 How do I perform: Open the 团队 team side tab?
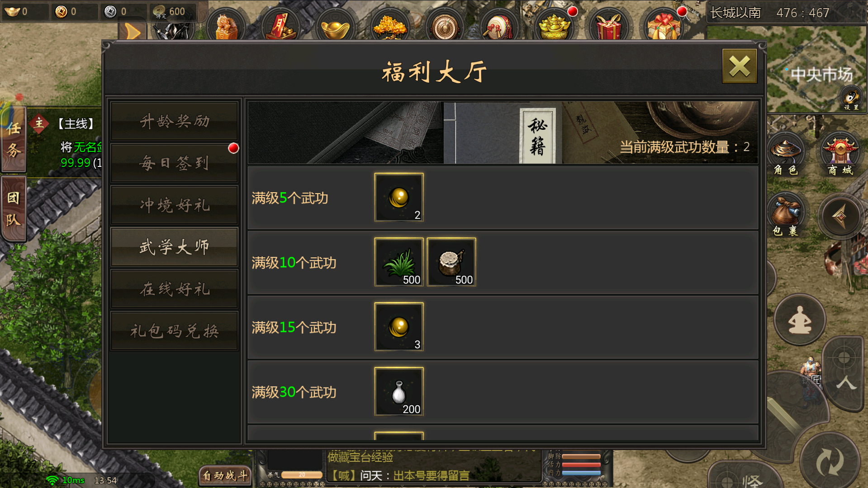14,209
